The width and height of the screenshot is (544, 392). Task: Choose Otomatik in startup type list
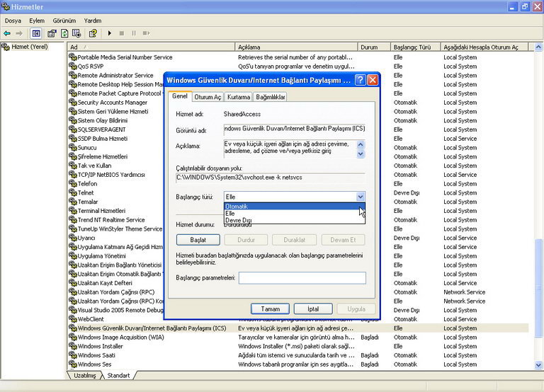coord(294,206)
